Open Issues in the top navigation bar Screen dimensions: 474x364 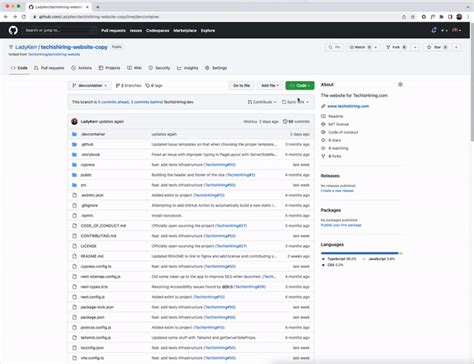point(136,31)
